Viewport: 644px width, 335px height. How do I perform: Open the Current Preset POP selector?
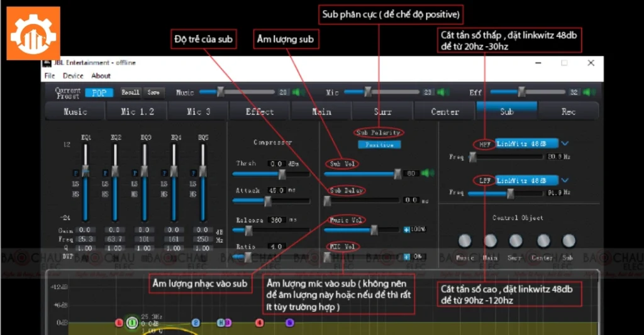click(x=99, y=92)
